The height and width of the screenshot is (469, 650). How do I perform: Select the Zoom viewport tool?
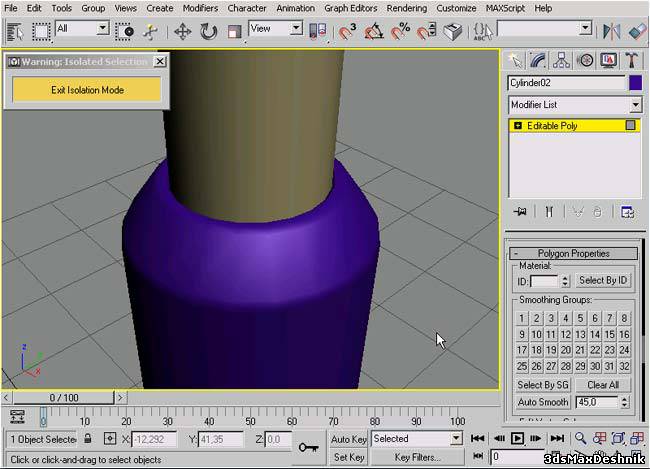(x=580, y=438)
